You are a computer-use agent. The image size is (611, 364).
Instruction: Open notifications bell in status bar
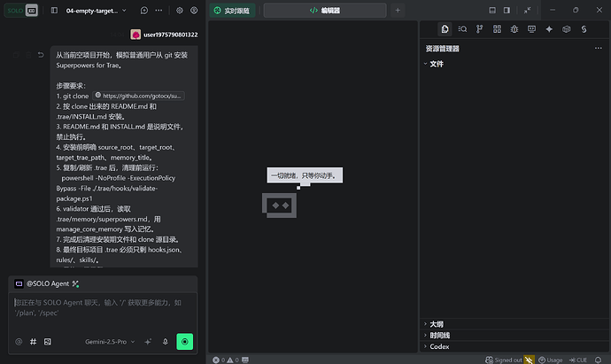click(598, 360)
